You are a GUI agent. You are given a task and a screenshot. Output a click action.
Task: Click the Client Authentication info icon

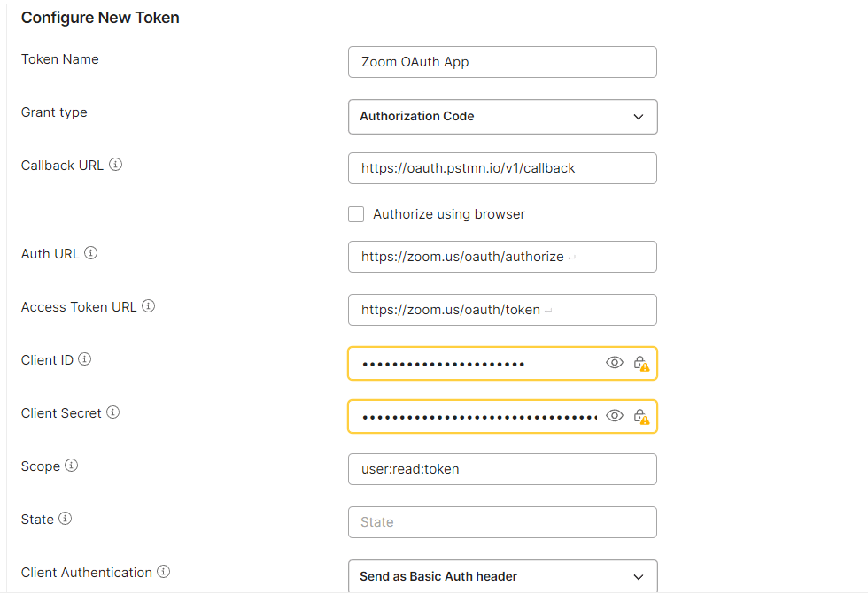(x=162, y=572)
